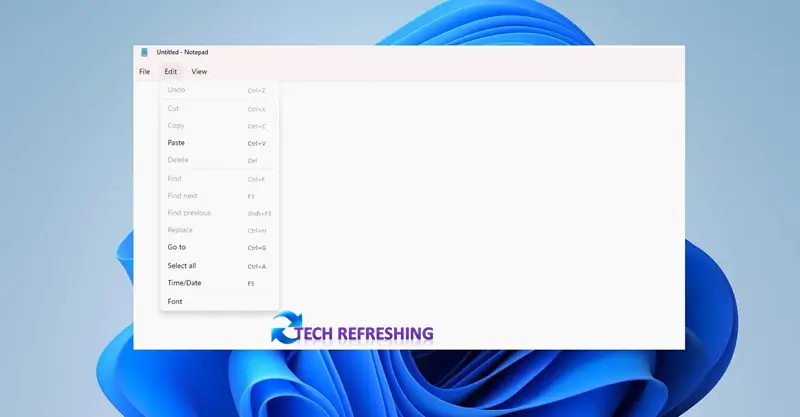This screenshot has height=417, width=800.
Task: Select Find previous menu entry
Action: tap(219, 213)
